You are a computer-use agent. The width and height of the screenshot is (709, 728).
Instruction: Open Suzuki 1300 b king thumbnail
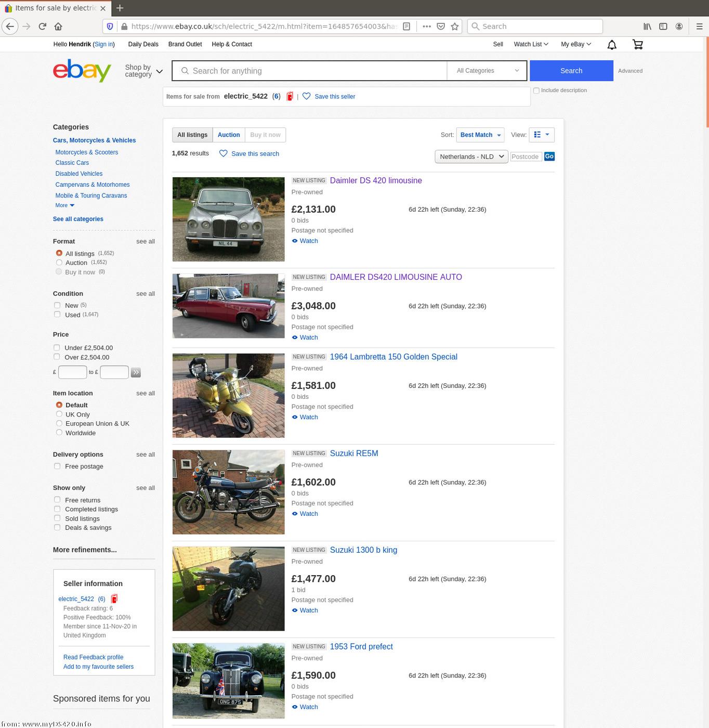coord(229,589)
